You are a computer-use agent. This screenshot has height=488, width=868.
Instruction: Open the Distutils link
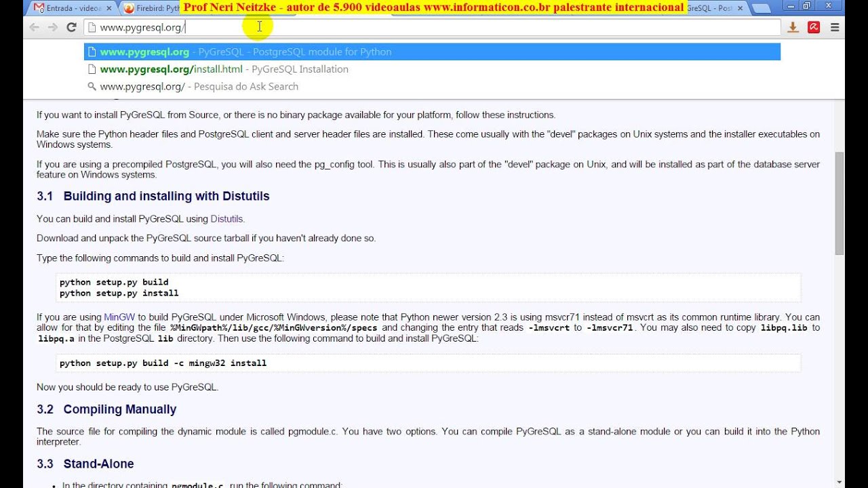[x=226, y=219]
